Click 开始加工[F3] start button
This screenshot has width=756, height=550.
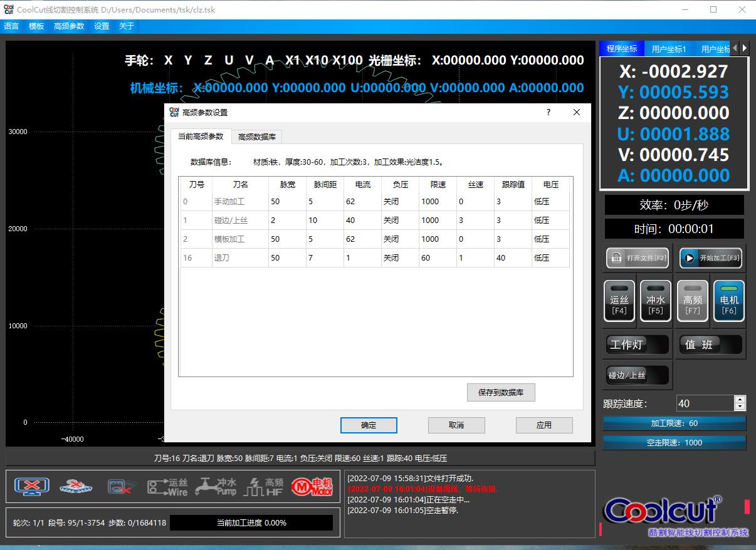click(x=711, y=257)
